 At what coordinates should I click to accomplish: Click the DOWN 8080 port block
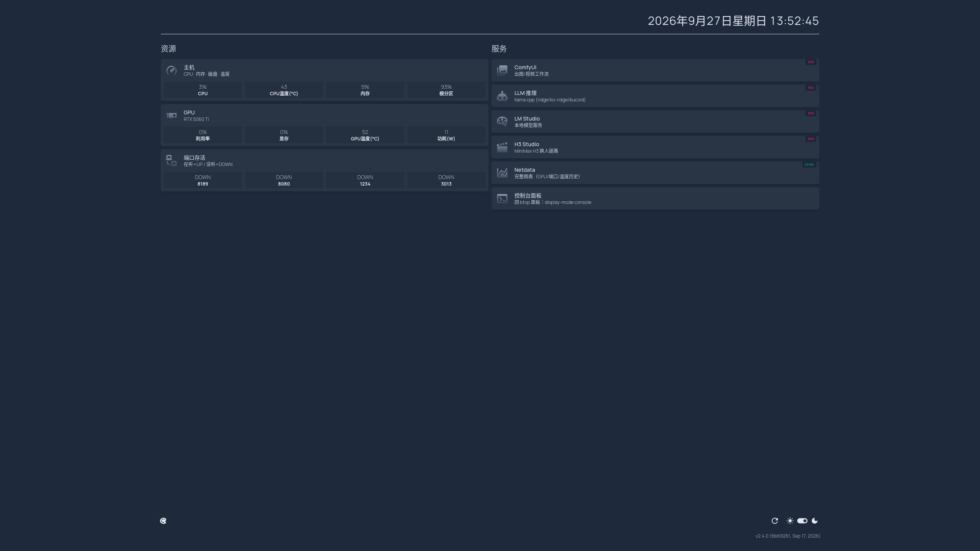(284, 180)
